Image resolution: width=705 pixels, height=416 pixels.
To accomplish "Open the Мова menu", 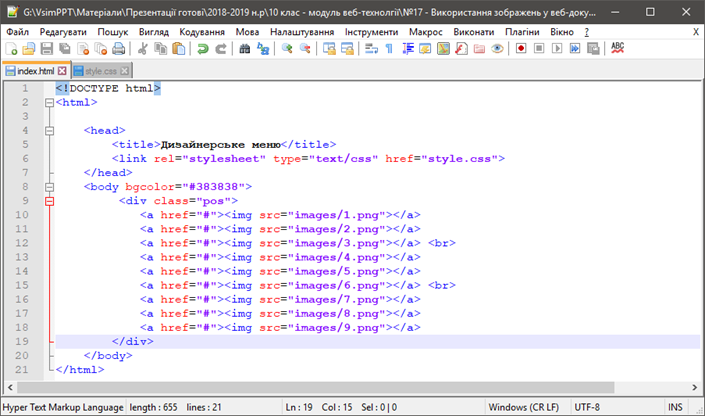I will click(247, 32).
